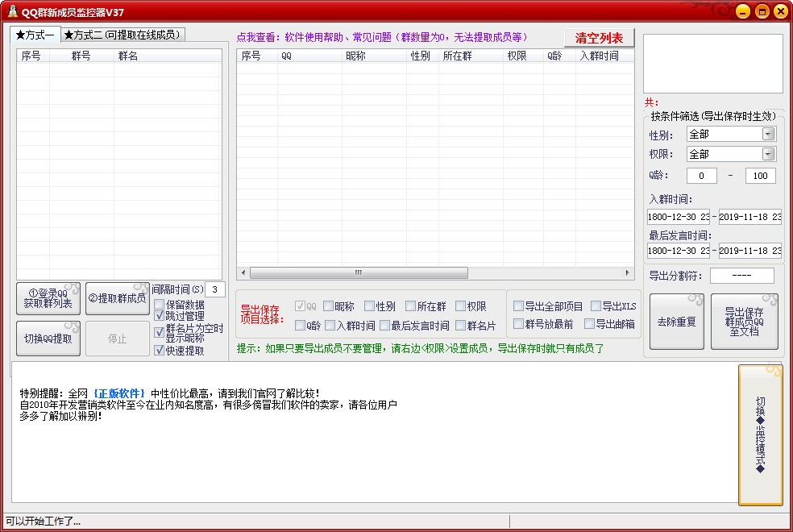Sort group list by 群号 column header

click(81, 56)
